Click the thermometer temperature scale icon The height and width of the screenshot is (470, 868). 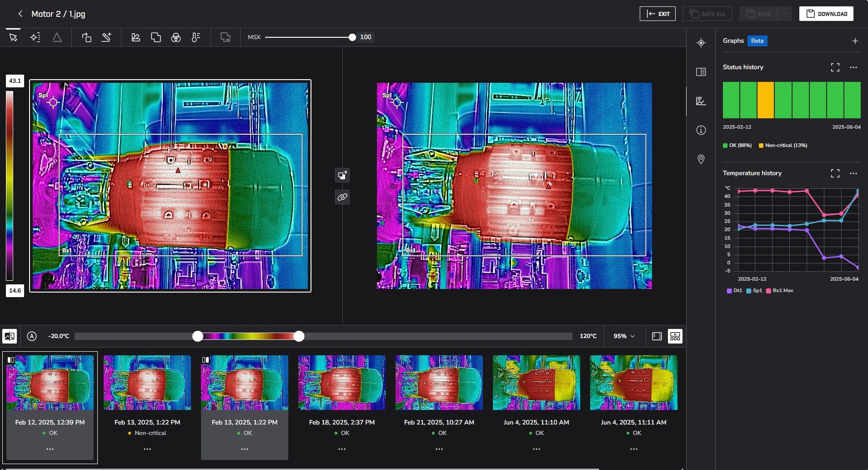[196, 37]
